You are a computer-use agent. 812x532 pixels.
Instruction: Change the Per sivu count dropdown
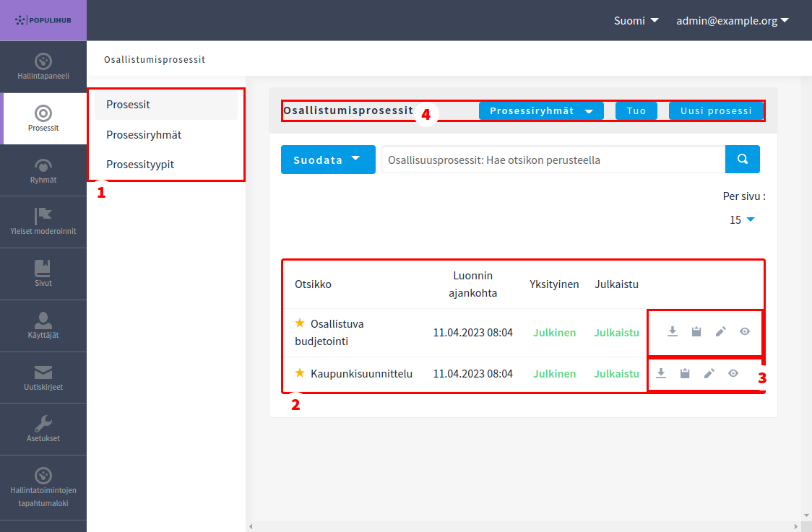click(x=742, y=220)
